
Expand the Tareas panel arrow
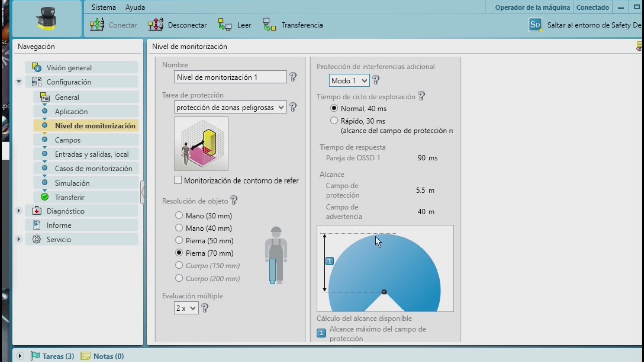(x=20, y=356)
